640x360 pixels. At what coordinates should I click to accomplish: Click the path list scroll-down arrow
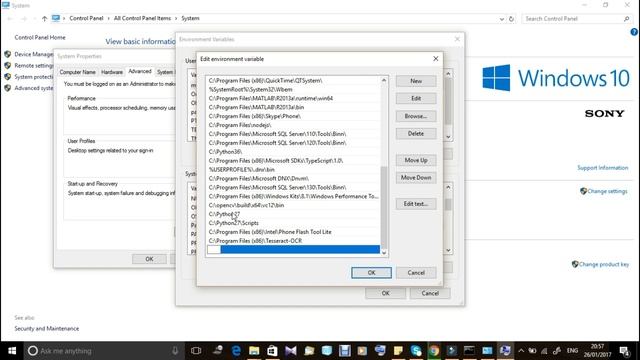tap(384, 253)
